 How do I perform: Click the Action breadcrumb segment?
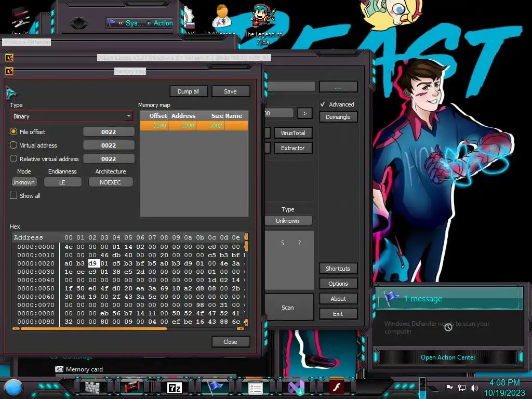point(163,23)
